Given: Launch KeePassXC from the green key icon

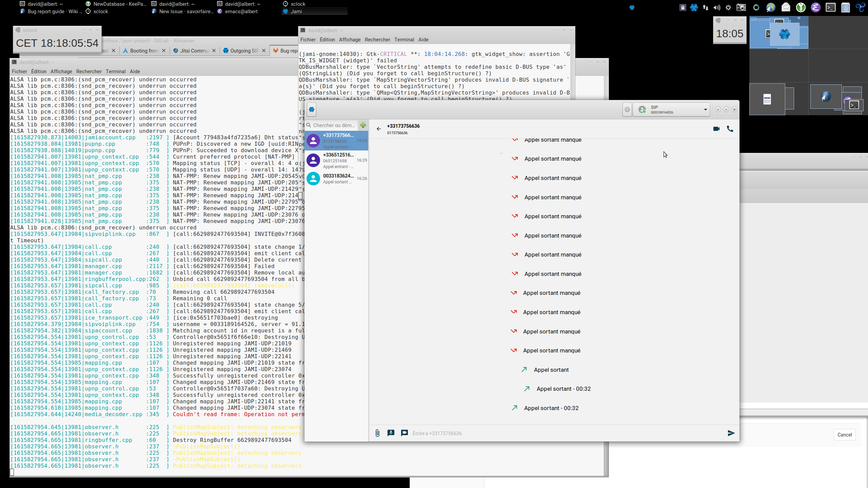Looking at the screenshot, I should click(x=801, y=7).
